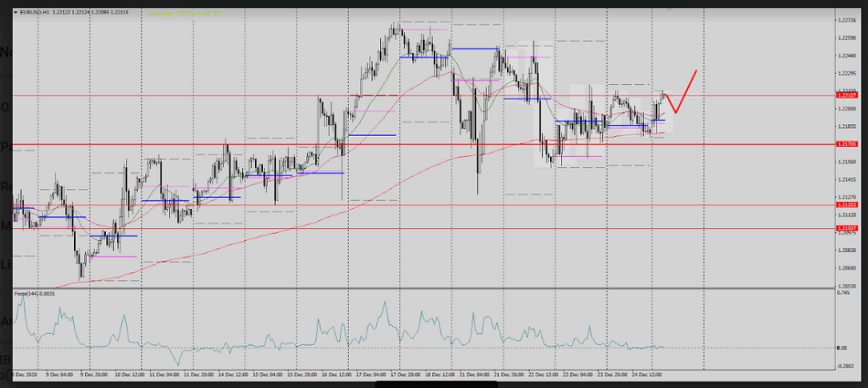Screen dimensions: 868x388
Task: Click 1.20530 on the price scale
Action: [848, 285]
